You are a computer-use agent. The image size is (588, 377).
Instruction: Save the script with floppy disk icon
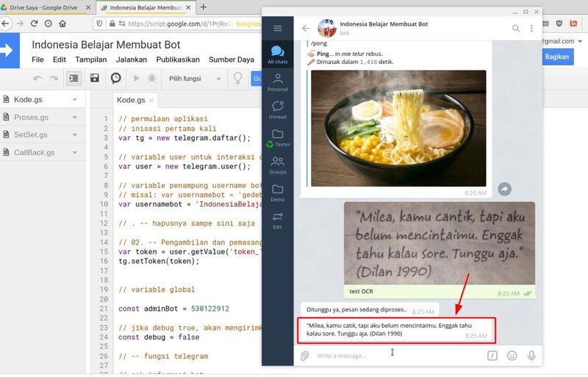(95, 78)
